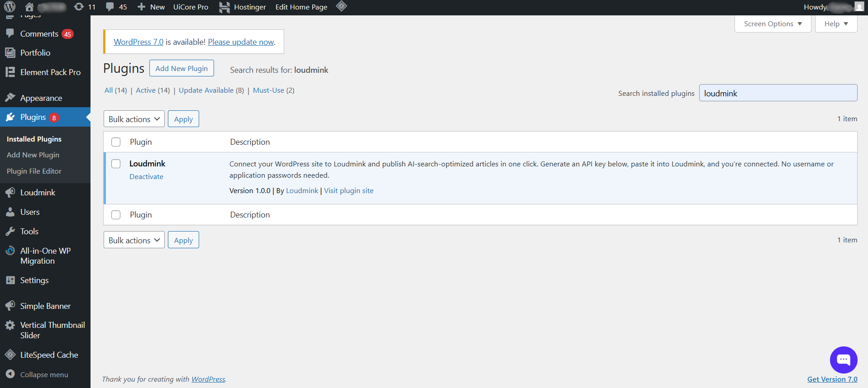Viewport: 868px width, 388px height.
Task: Click the Element Pack Pro sidebar icon
Action: click(10, 72)
